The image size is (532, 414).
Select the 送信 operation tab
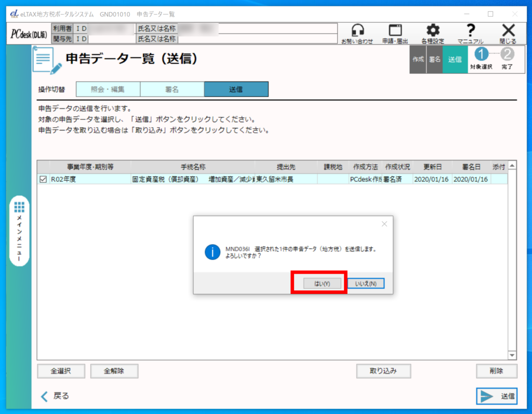[x=236, y=89]
